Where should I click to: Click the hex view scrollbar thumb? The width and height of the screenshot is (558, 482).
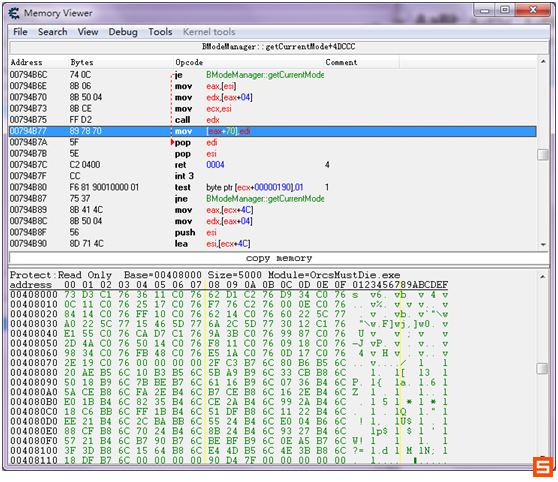click(542, 369)
